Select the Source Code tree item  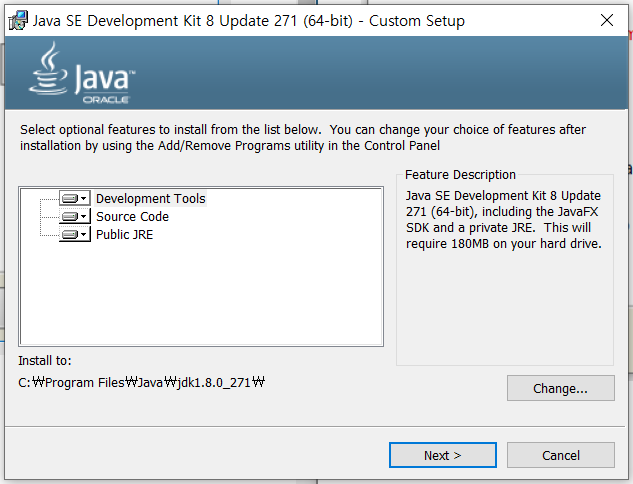coord(132,217)
